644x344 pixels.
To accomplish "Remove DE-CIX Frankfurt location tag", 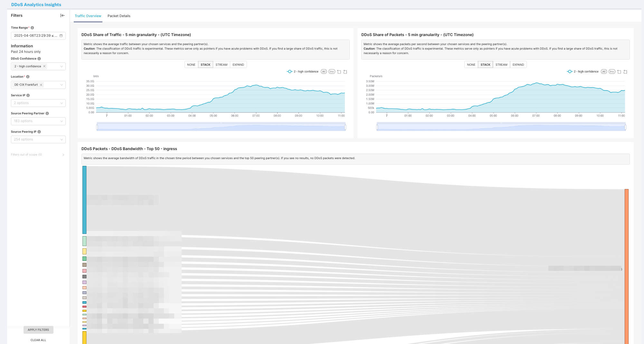I will click(41, 85).
